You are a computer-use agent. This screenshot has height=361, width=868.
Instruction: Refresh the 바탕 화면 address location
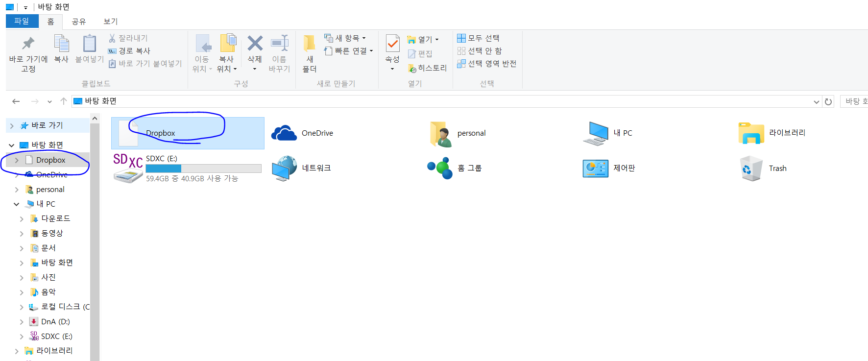(828, 102)
